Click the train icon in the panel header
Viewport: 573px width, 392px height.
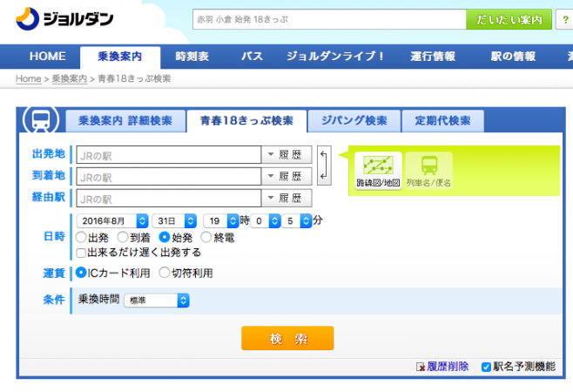tap(41, 120)
